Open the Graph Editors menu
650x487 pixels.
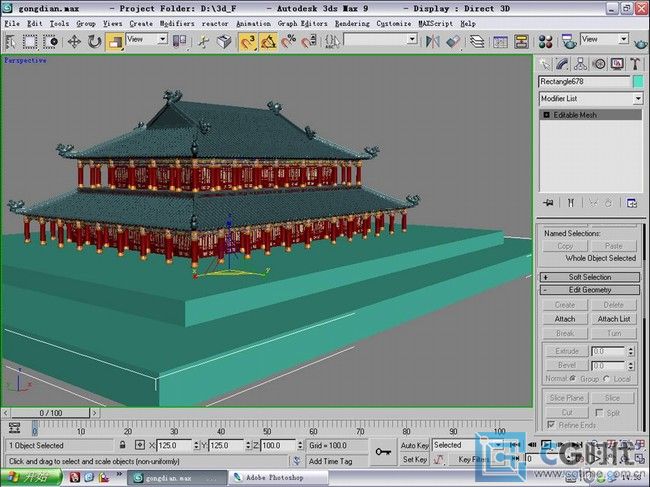(302, 24)
